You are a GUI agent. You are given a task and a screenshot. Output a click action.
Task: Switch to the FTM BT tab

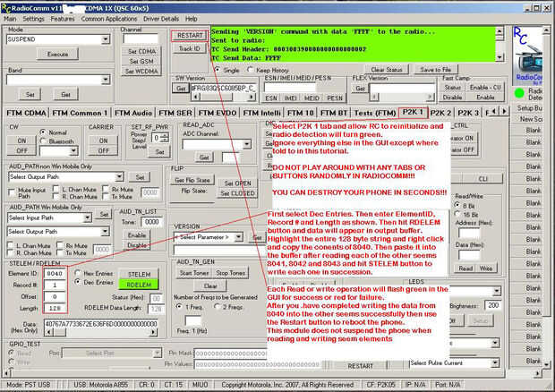[333, 113]
